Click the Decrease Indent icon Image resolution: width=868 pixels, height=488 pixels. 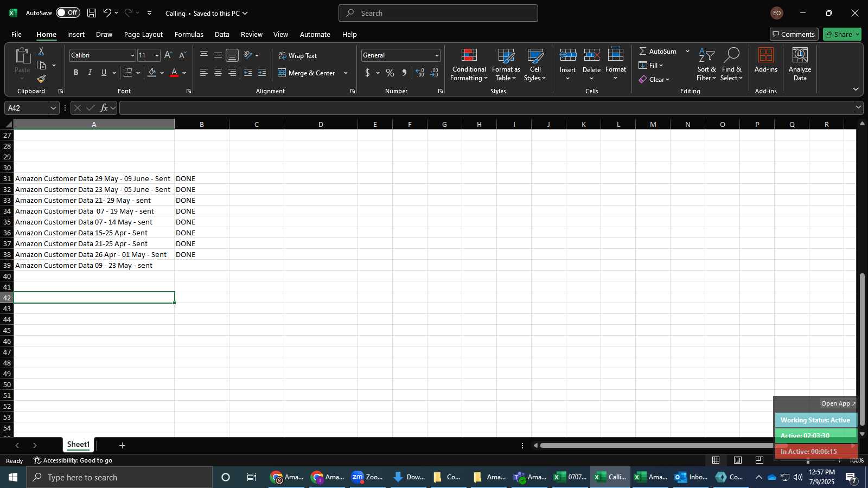pyautogui.click(x=248, y=73)
